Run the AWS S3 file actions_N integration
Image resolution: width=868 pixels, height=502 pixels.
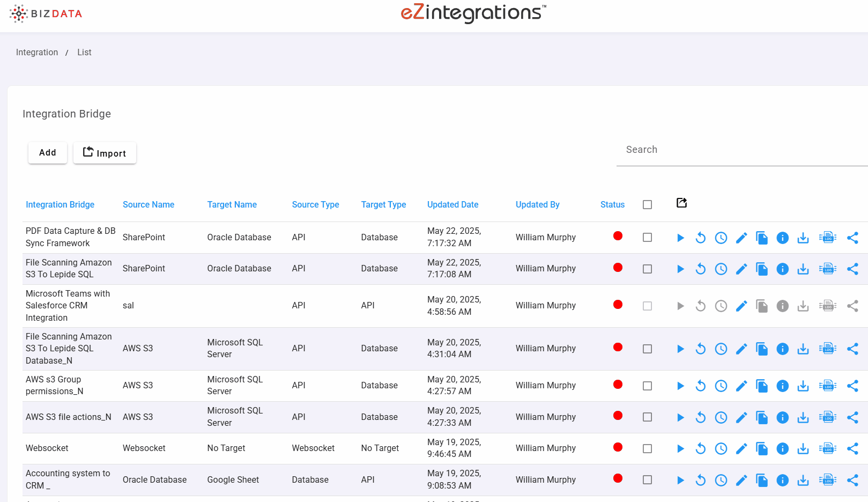pyautogui.click(x=680, y=417)
